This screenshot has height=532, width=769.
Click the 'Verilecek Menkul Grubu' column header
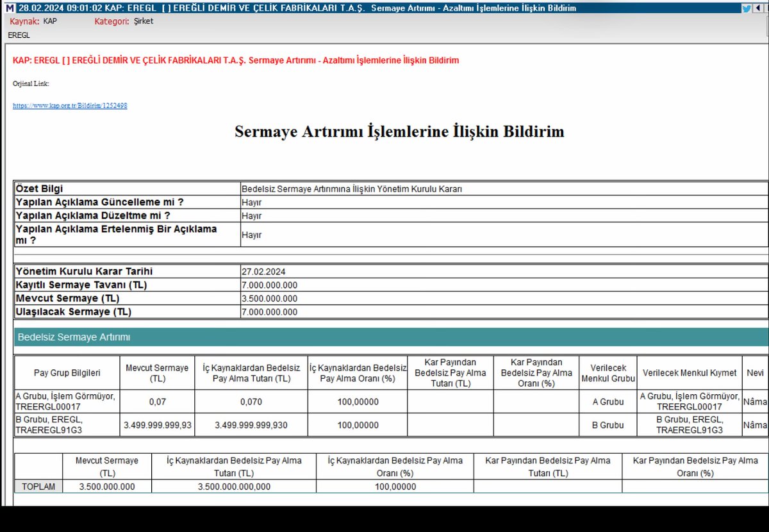pos(608,373)
